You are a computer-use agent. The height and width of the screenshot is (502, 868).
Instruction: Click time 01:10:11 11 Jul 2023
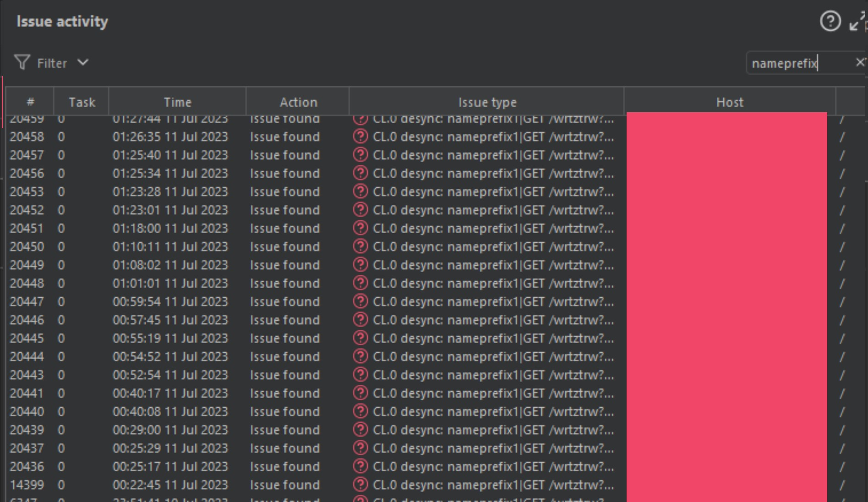[170, 246]
